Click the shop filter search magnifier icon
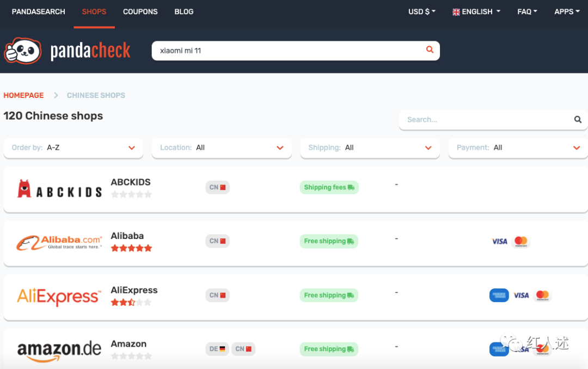The height and width of the screenshot is (369, 588). [x=578, y=120]
